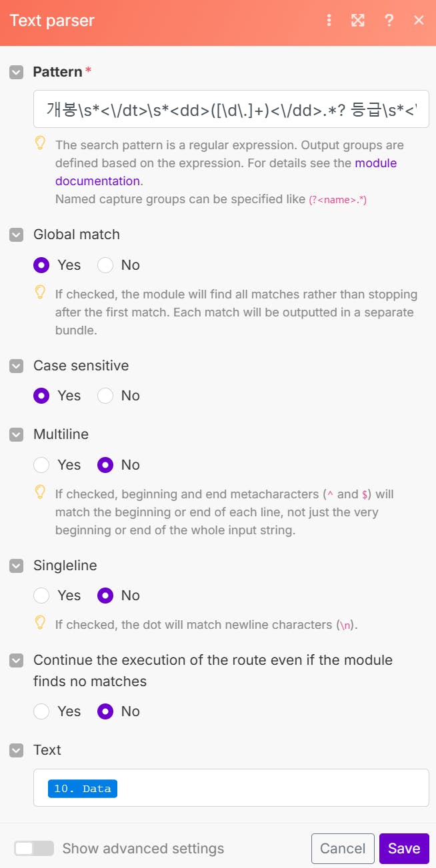The image size is (436, 868).
Task: Click the Pattern regex input field
Action: click(231, 109)
